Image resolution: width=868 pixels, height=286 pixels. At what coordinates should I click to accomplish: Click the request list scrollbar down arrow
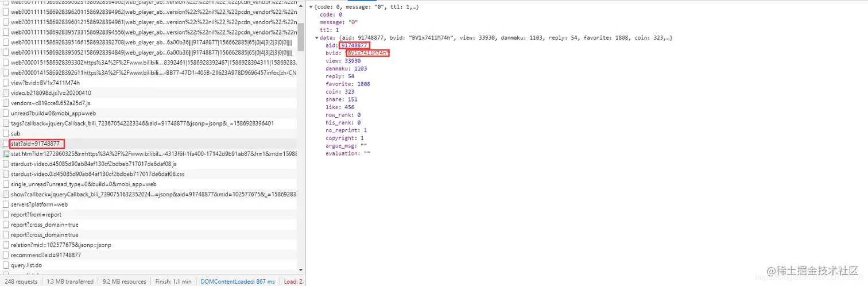301,272
